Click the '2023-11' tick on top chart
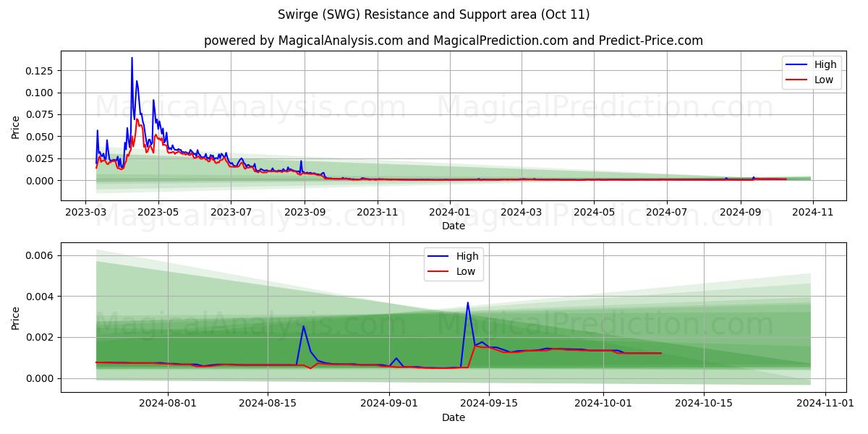 (x=377, y=212)
